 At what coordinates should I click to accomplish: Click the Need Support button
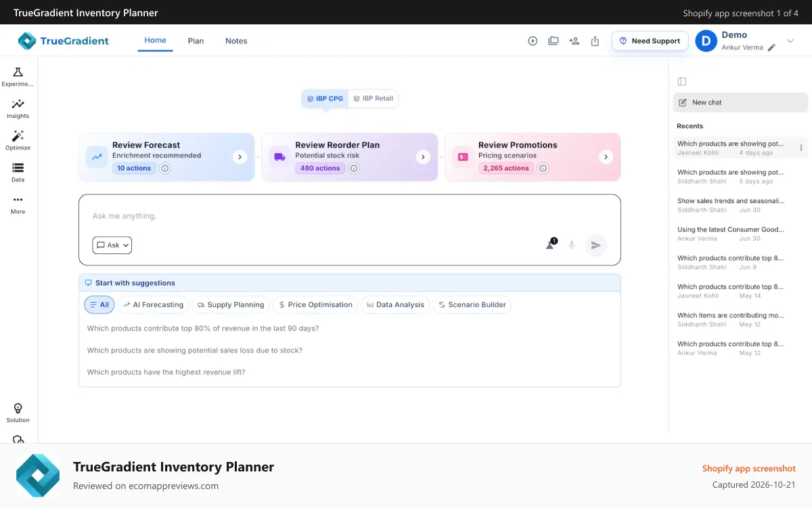click(650, 41)
